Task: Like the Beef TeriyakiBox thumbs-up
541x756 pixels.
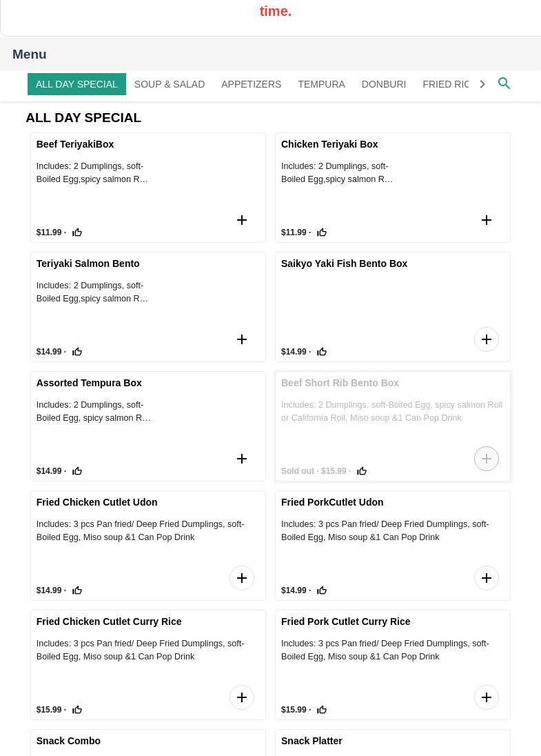Action: coord(77,232)
